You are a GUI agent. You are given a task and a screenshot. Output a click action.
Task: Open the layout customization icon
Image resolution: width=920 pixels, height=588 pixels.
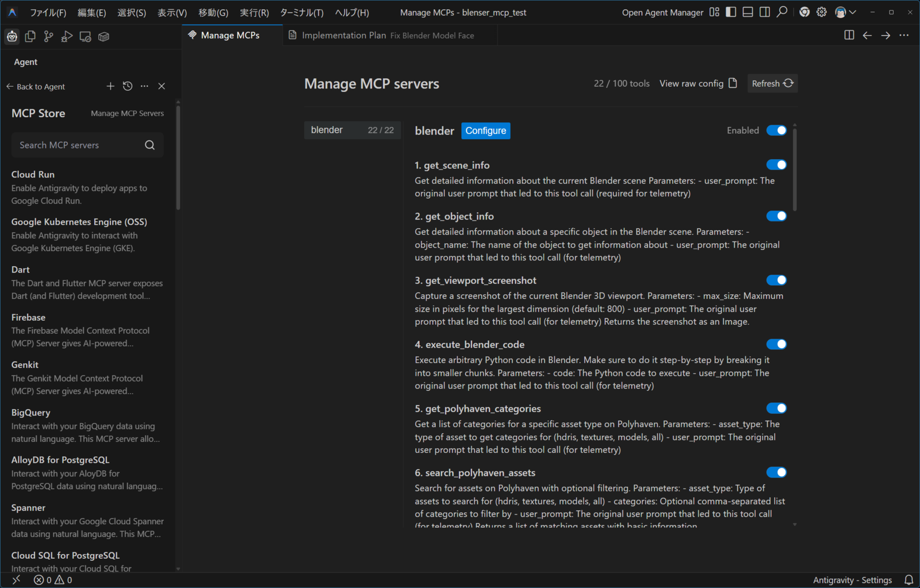[x=714, y=12]
